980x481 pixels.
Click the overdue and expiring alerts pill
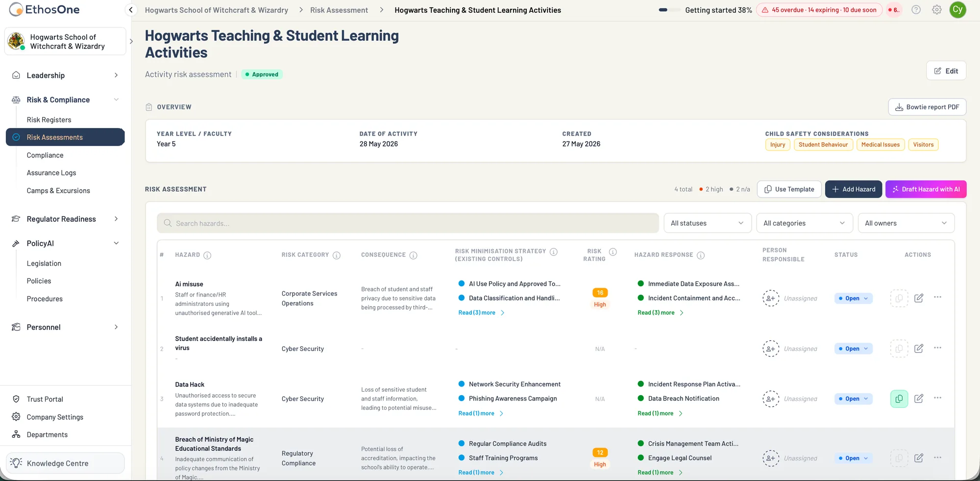(819, 10)
